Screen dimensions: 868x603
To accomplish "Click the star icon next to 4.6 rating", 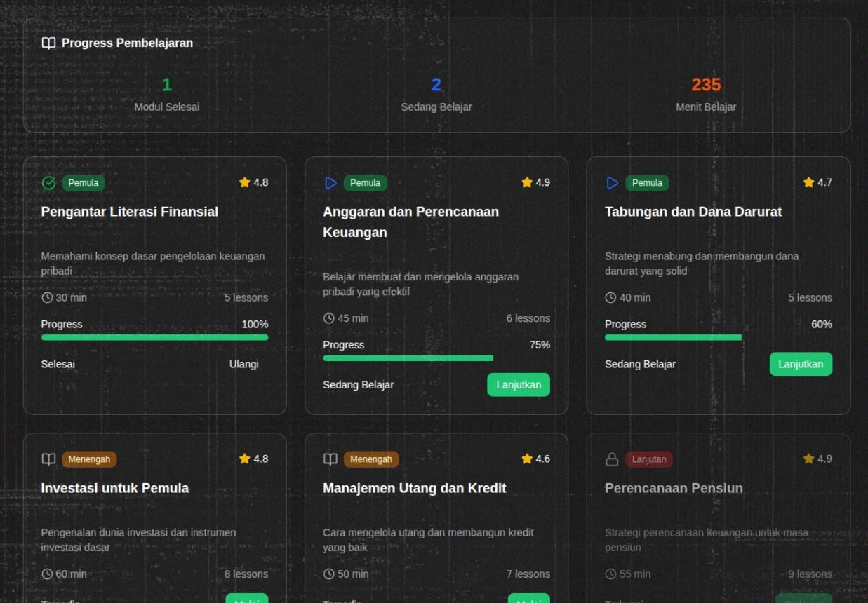I will 527,459.
